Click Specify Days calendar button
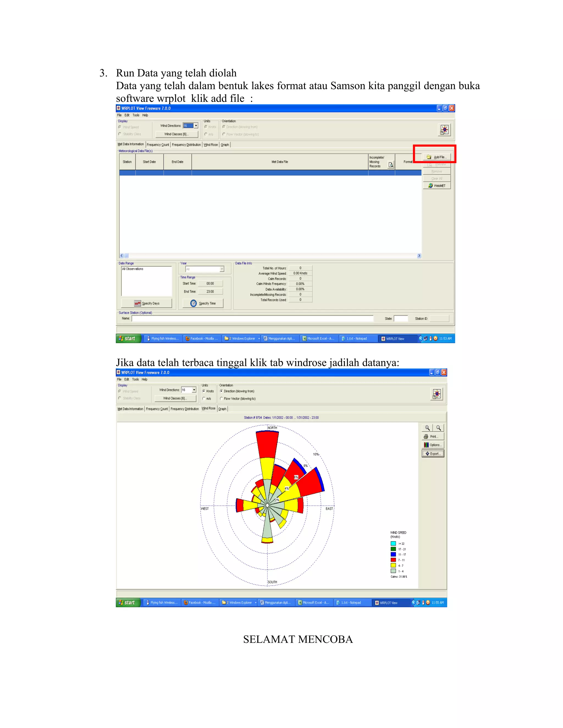The height and width of the screenshot is (728, 563). click(147, 303)
